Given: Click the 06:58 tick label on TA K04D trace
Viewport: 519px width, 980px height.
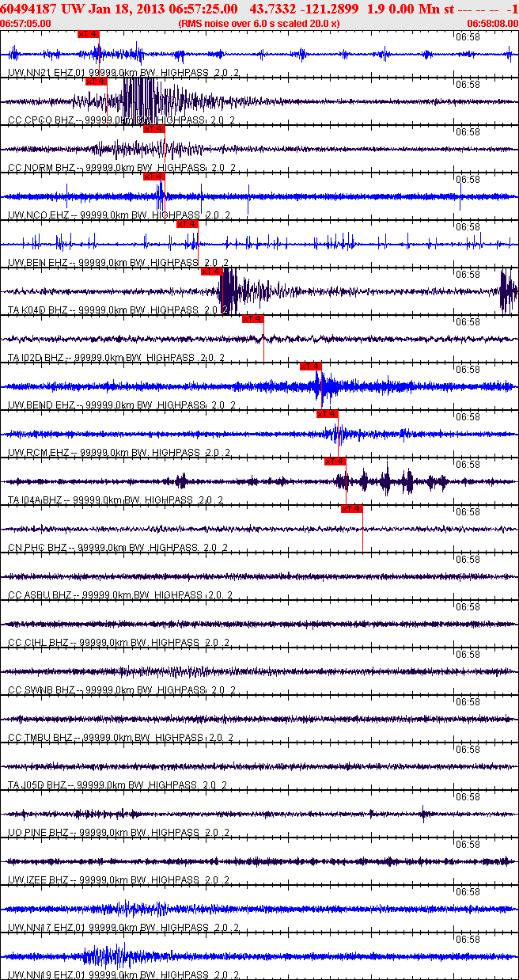Looking at the screenshot, I should [468, 274].
